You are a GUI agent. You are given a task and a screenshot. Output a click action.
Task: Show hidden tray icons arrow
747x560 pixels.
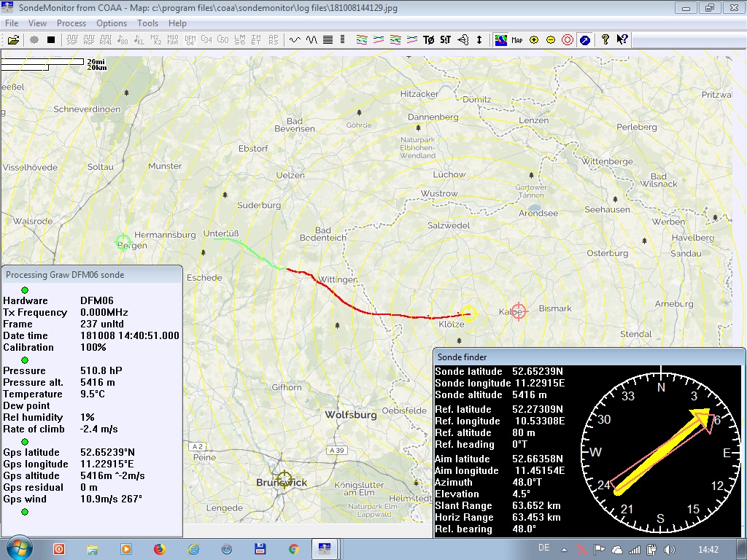coord(564,550)
